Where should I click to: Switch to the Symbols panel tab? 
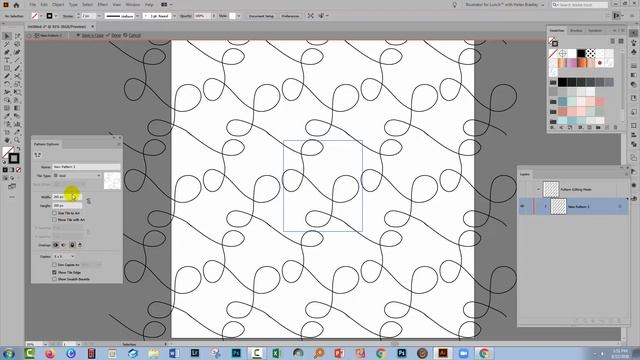pyautogui.click(x=595, y=31)
